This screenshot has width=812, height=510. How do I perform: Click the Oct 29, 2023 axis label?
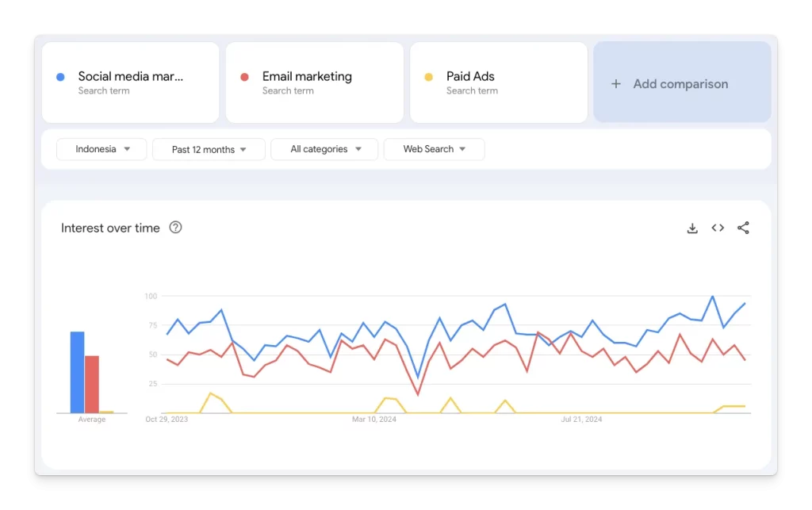167,420
